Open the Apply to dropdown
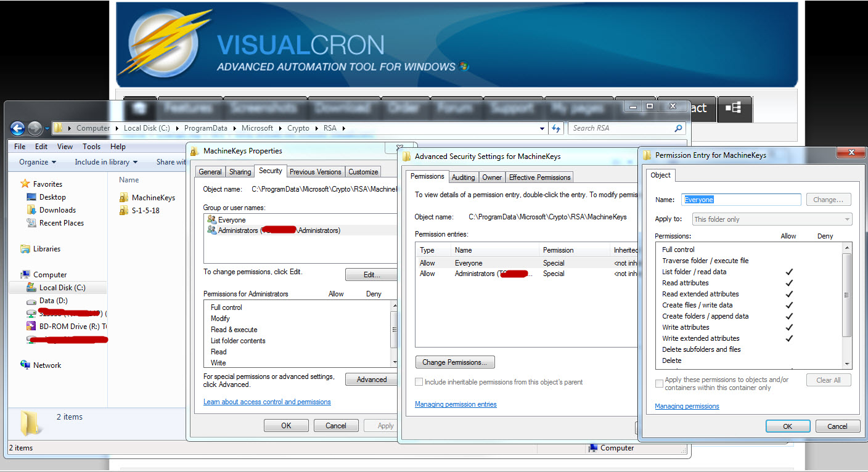 (771, 219)
